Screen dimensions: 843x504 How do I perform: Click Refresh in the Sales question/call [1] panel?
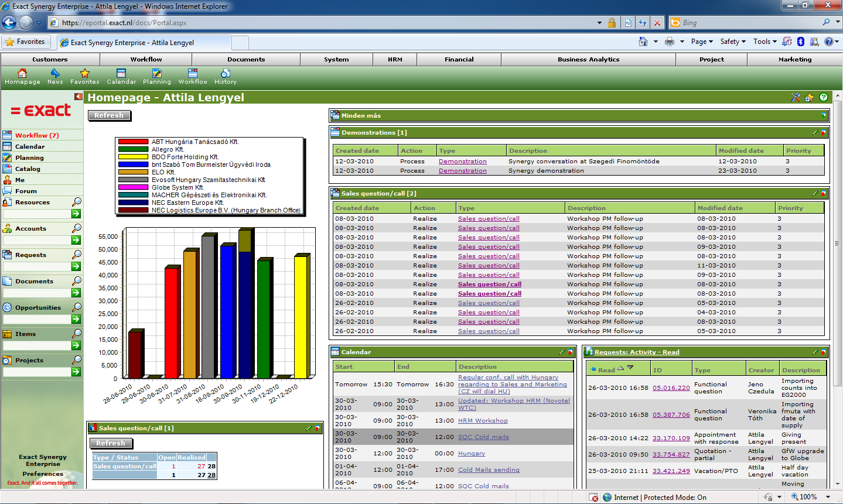[111, 443]
